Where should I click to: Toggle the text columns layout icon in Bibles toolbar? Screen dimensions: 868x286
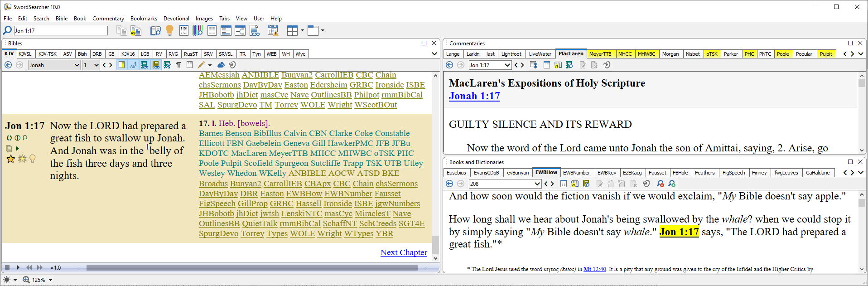pyautogui.click(x=190, y=65)
